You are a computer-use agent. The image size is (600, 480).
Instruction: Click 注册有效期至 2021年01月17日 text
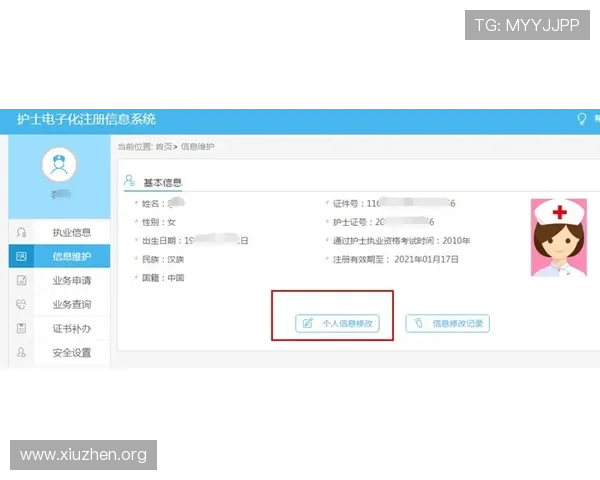(396, 260)
